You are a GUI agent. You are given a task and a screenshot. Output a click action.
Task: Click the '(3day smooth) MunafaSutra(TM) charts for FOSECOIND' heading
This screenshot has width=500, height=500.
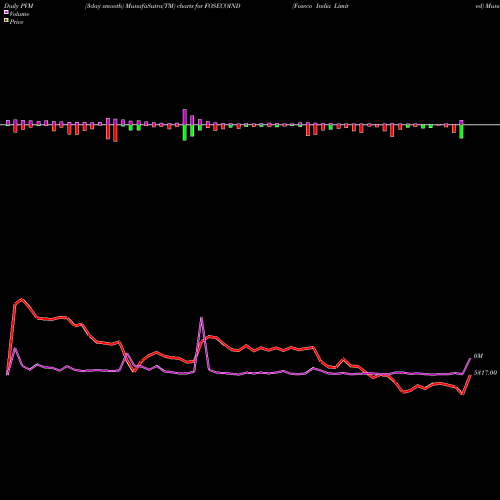point(163,6)
